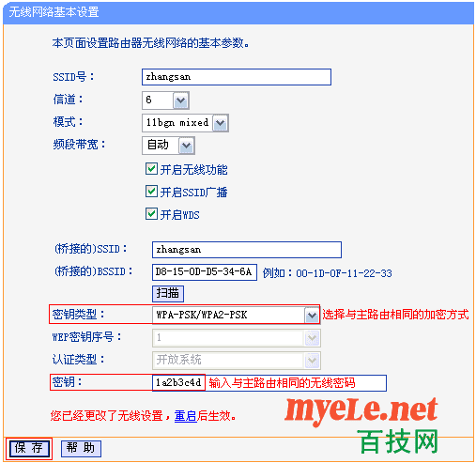Screen dimensions: 476x463
Task: Toggle the 开启SSID广播 checkbox
Action: pos(151,192)
